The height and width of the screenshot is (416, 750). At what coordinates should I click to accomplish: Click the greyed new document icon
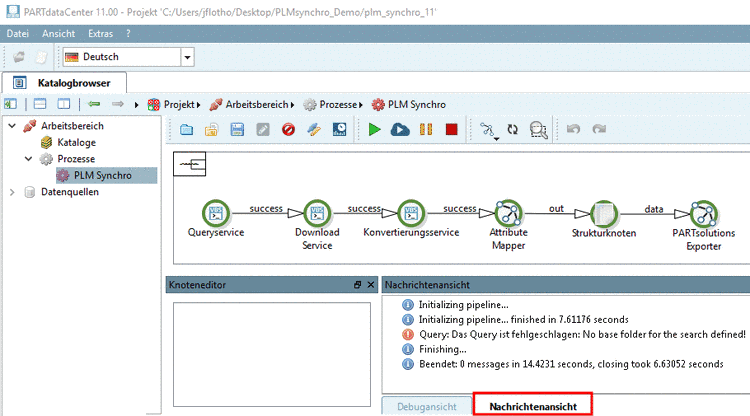click(x=41, y=57)
